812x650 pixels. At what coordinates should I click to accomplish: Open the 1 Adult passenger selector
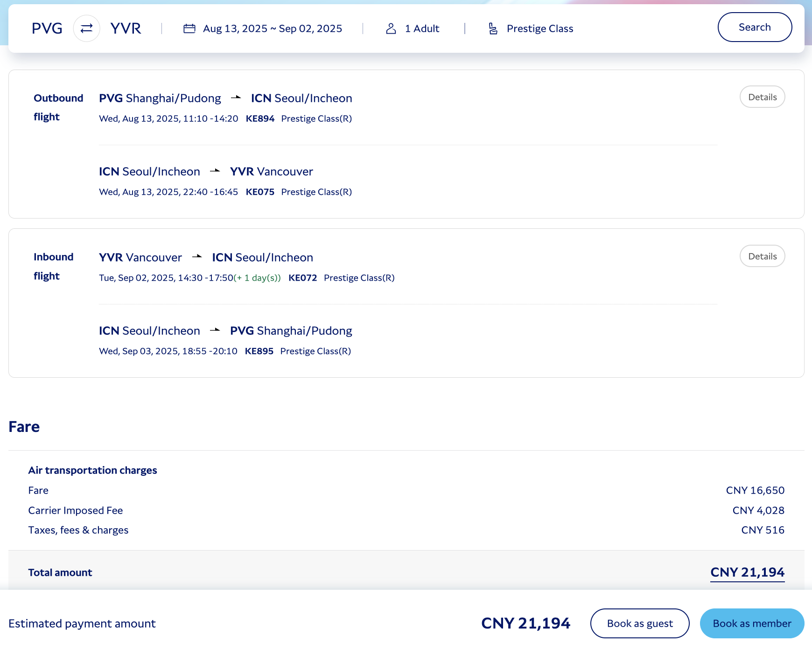422,28
